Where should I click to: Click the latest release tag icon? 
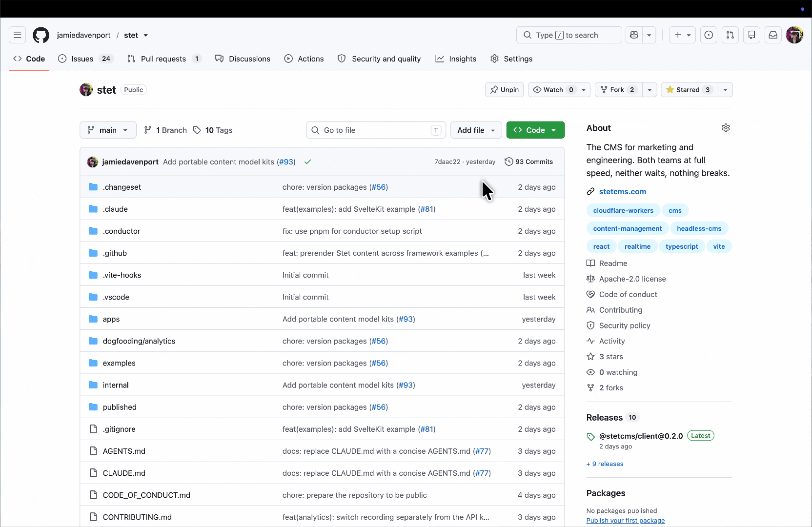[590, 437]
